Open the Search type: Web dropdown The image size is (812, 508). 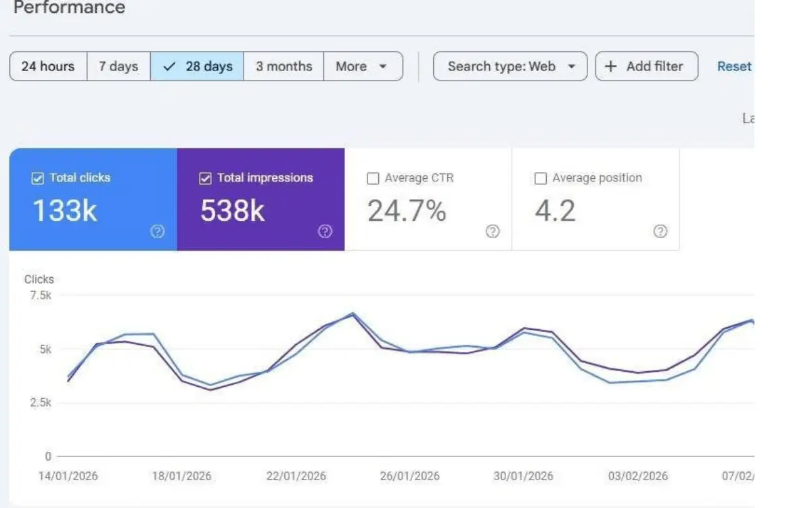point(510,66)
